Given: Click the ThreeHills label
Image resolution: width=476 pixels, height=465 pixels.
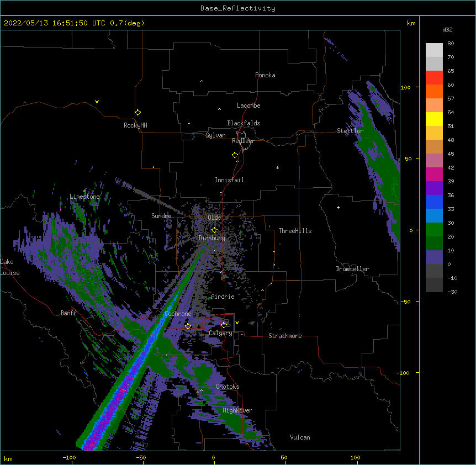Looking at the screenshot, I should tap(295, 231).
